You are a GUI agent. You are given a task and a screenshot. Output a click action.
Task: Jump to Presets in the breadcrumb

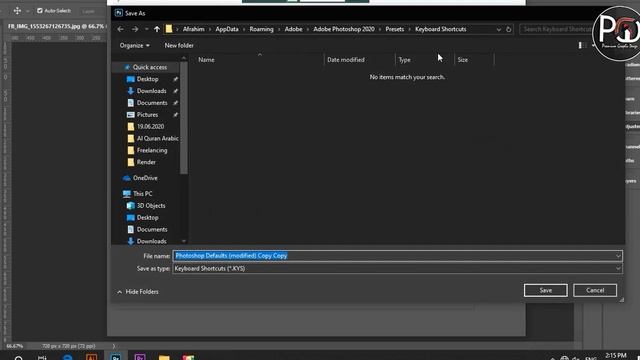click(394, 29)
